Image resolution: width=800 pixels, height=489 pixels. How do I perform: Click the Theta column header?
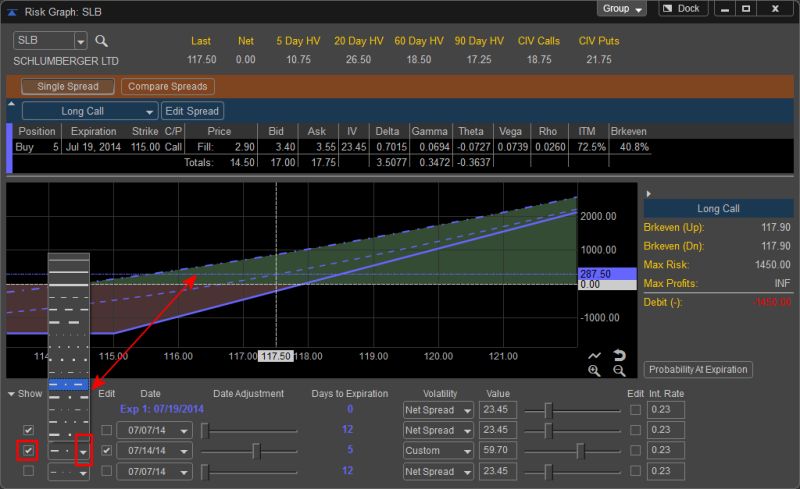[x=471, y=131]
